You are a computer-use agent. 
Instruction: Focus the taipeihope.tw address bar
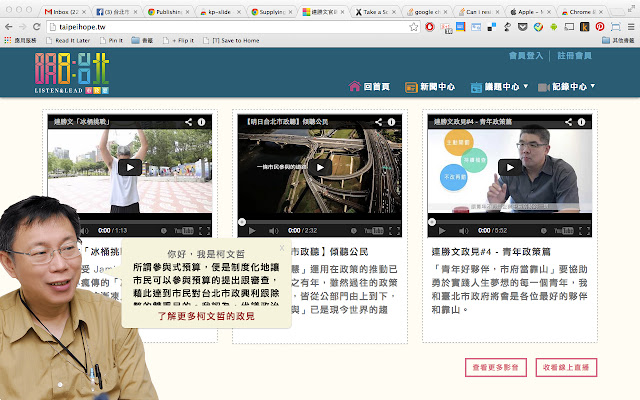[x=233, y=27]
